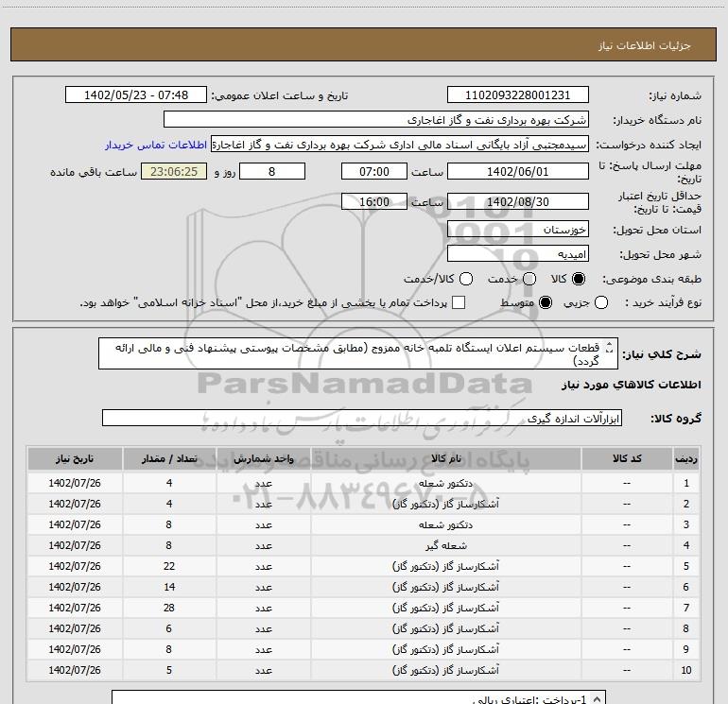Click the ردیف column header
This screenshot has width=728, height=704.
[686, 458]
